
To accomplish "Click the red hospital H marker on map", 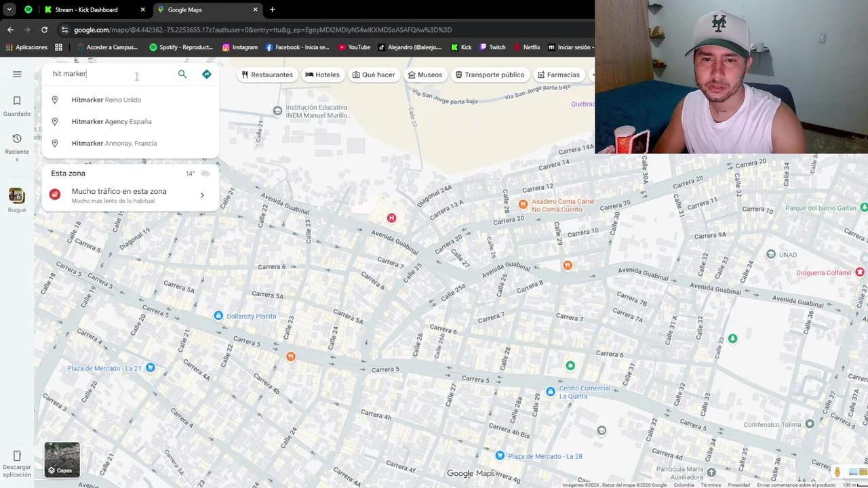I will pyautogui.click(x=391, y=218).
